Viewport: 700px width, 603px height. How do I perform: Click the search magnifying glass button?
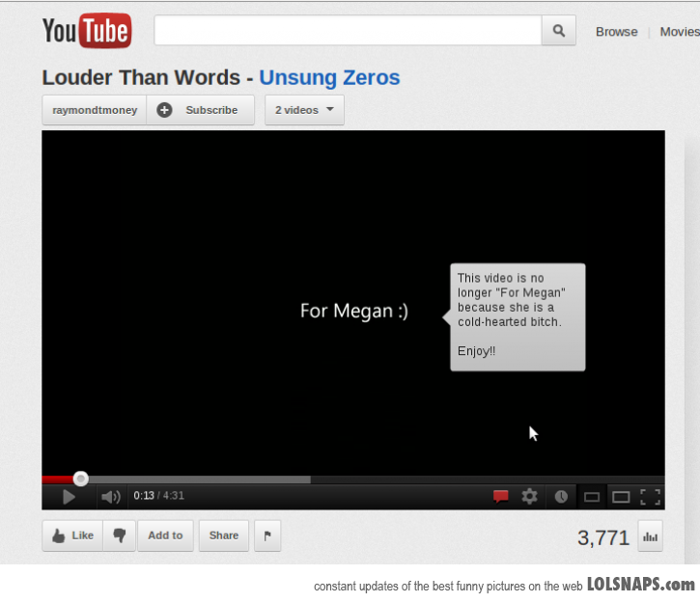point(558,31)
